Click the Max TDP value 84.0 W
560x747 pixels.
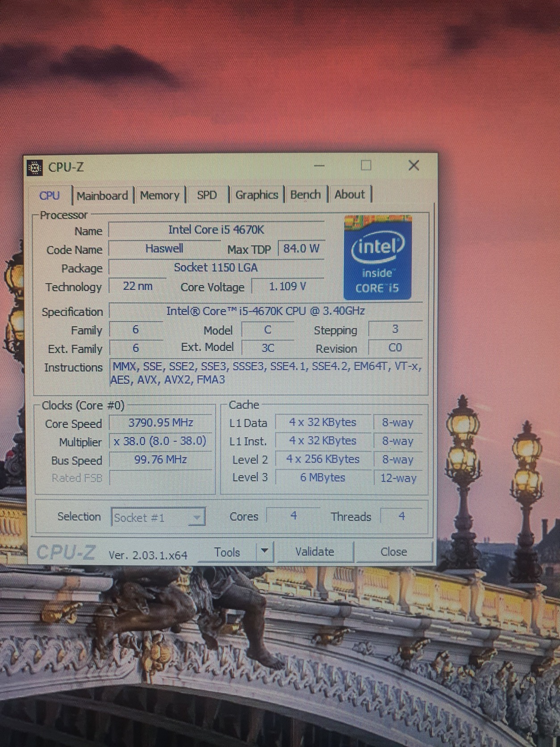pyautogui.click(x=301, y=248)
